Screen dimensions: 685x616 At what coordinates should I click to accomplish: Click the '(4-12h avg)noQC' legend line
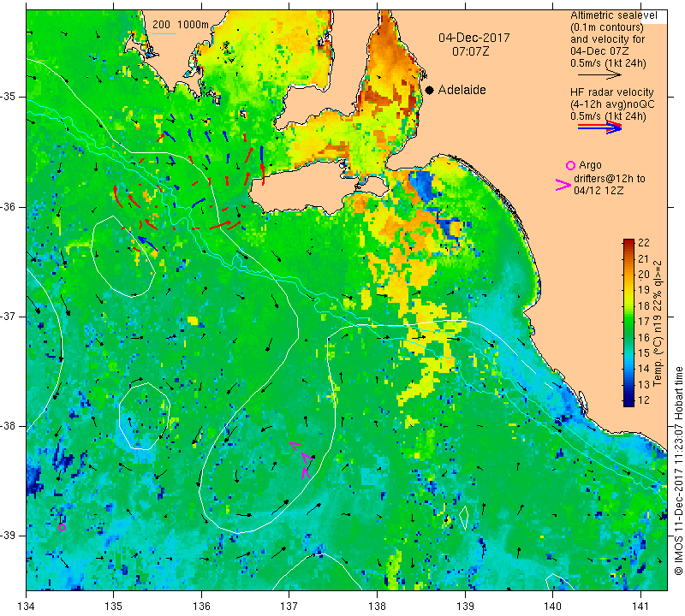tap(612, 104)
